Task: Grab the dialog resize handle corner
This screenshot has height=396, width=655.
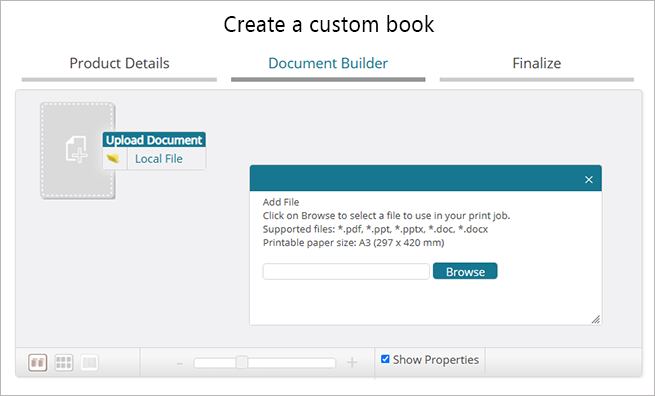Action: pyautogui.click(x=596, y=320)
